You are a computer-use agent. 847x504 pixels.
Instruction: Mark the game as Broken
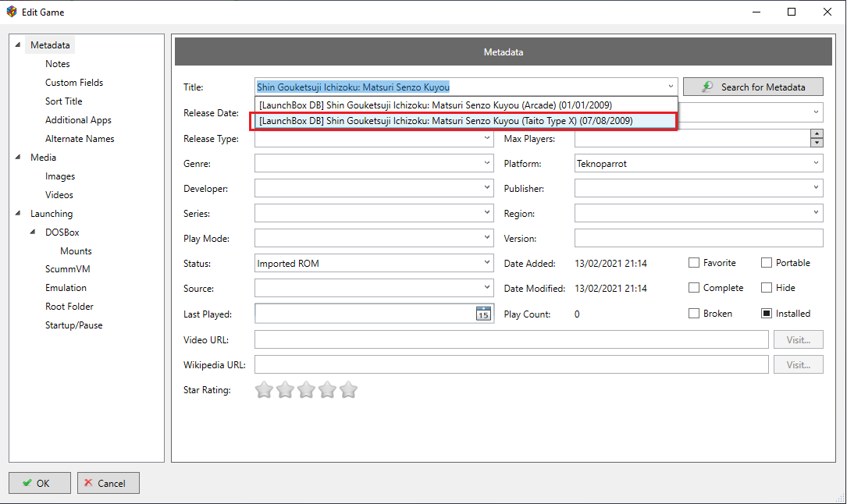click(694, 314)
